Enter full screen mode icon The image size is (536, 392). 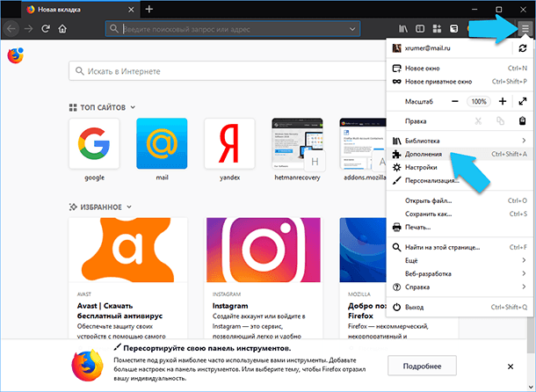(522, 101)
